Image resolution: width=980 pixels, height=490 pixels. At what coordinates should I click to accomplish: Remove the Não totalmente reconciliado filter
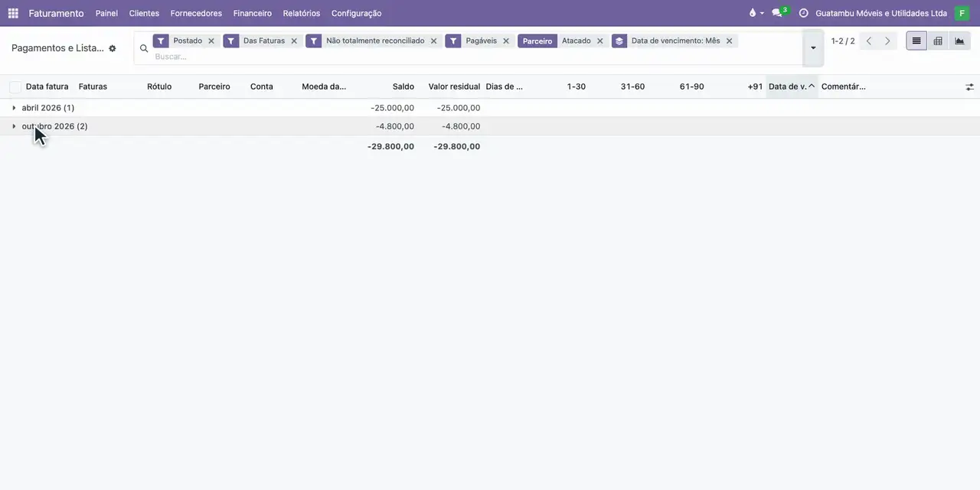(x=433, y=41)
